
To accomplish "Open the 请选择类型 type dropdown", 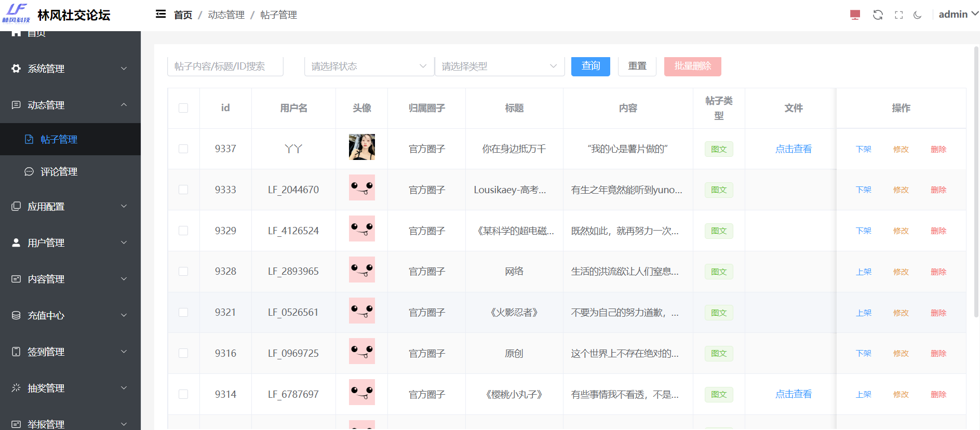I will 500,66.
